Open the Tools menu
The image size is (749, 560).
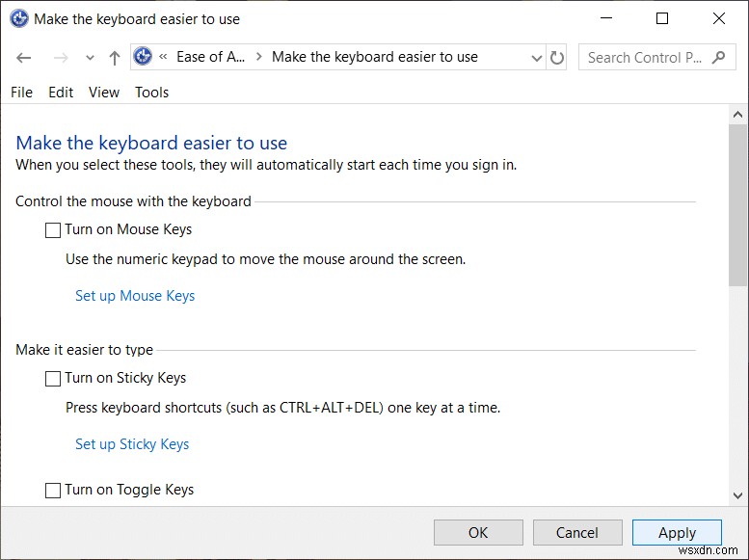(152, 93)
